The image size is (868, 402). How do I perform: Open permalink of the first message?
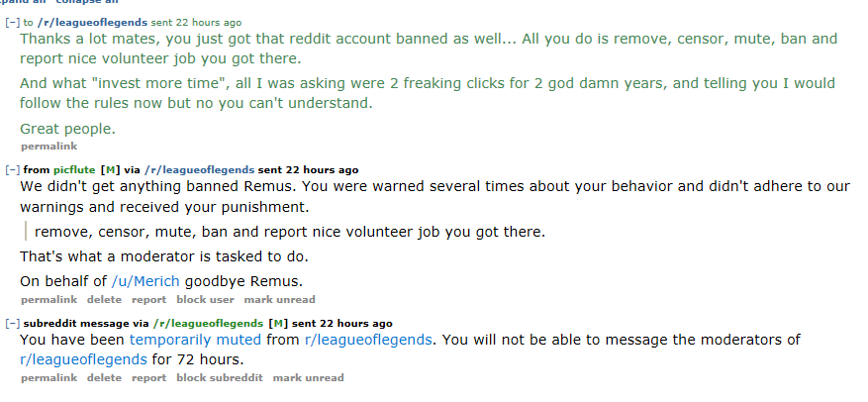pos(49,147)
